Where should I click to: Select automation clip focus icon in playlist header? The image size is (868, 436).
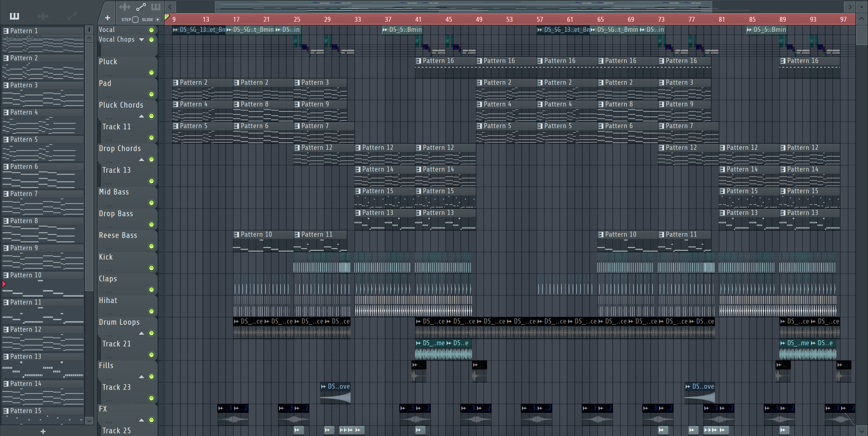pyautogui.click(x=141, y=7)
